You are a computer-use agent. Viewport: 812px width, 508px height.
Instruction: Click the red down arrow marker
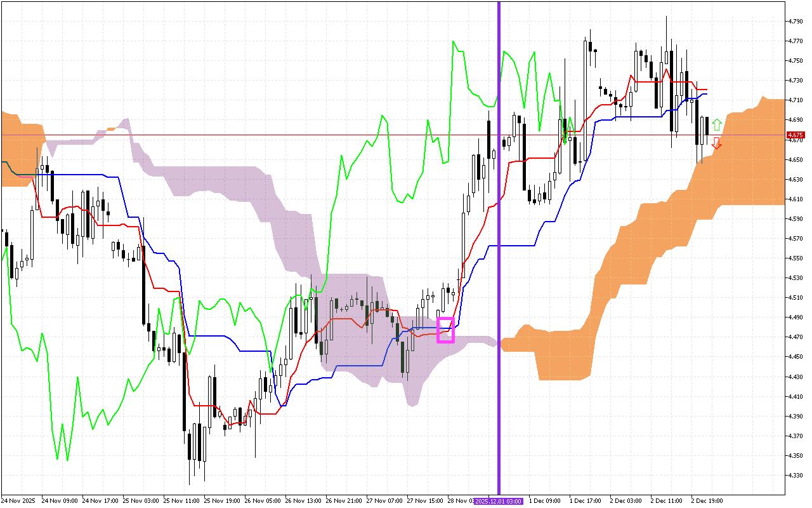(x=716, y=144)
